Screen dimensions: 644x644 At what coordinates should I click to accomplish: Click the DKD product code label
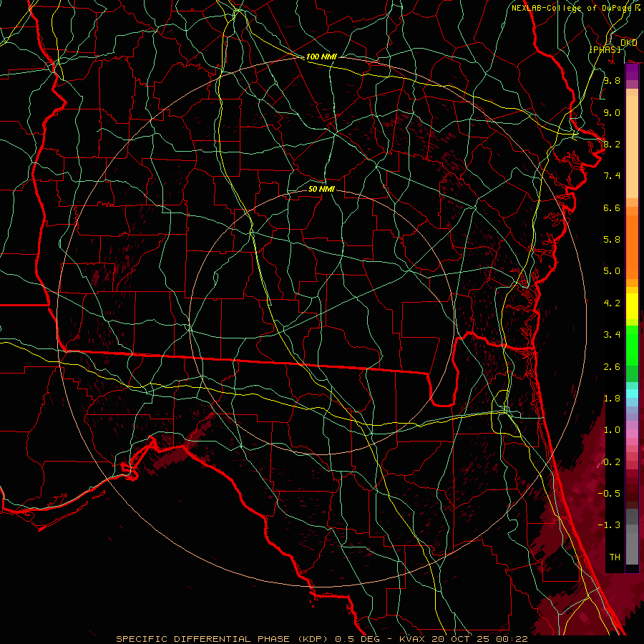tap(628, 43)
